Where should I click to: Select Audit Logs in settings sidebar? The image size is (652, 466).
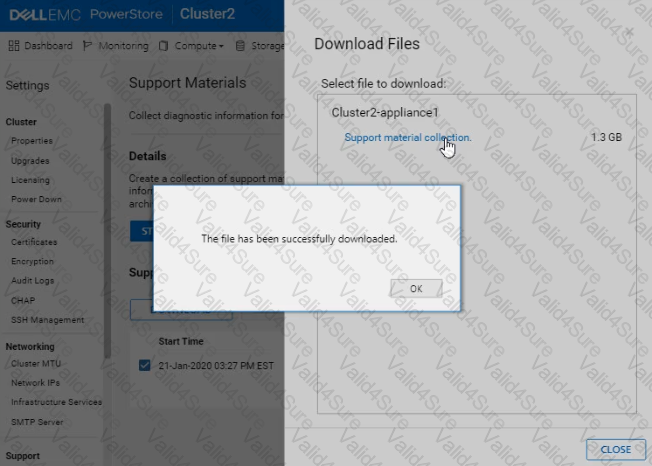coord(32,281)
